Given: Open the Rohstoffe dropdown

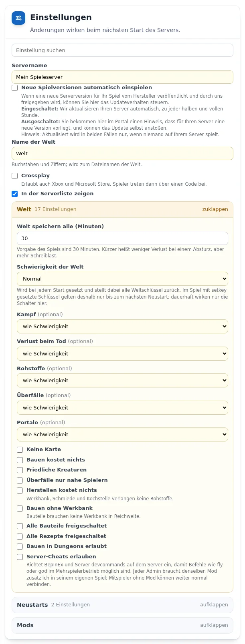Looking at the screenshot, I should (122, 380).
